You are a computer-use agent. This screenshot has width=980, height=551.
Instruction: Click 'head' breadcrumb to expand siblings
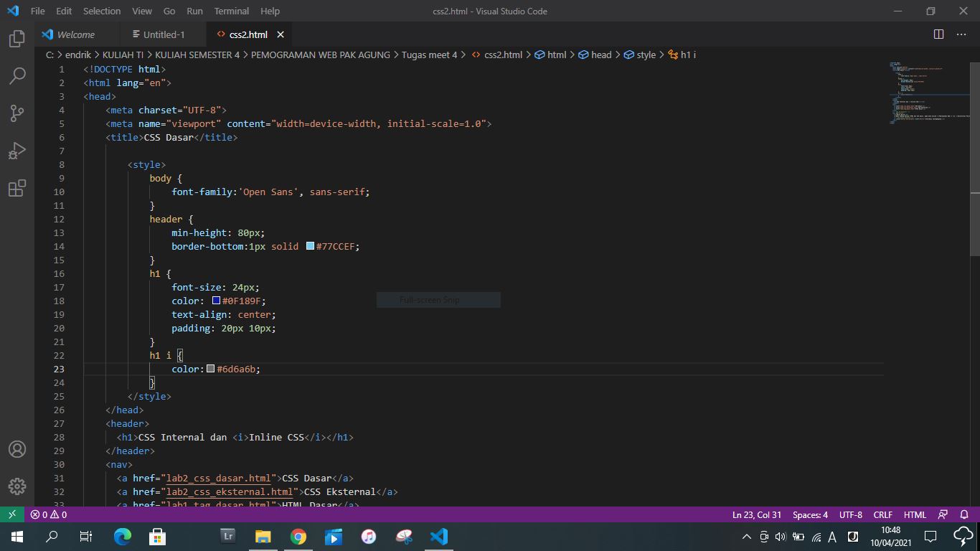(600, 55)
